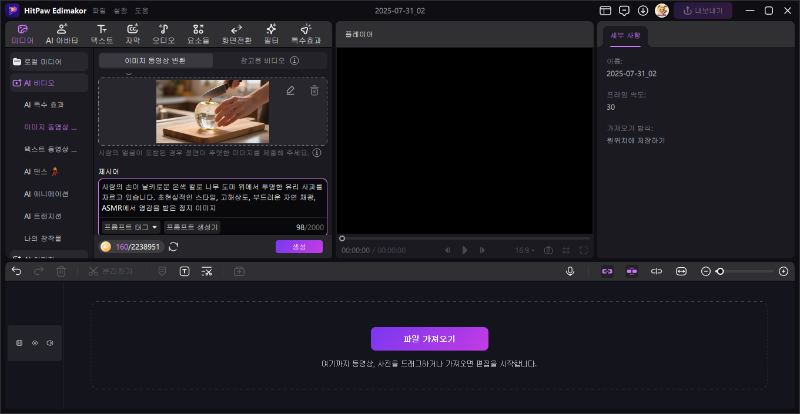Delete uploaded image with trash icon
Image resolution: width=800 pixels, height=414 pixels.
314,91
